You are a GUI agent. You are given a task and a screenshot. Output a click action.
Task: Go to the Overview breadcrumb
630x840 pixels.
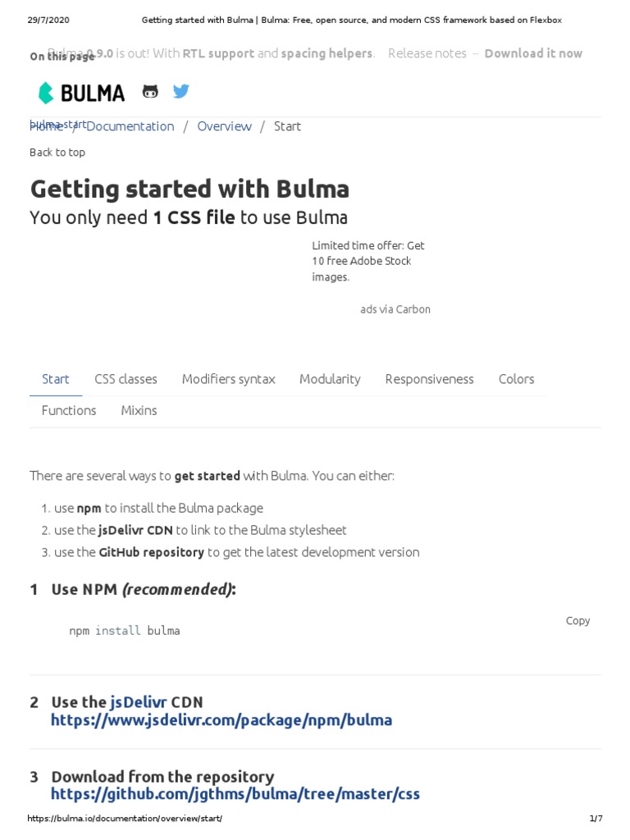click(x=224, y=126)
